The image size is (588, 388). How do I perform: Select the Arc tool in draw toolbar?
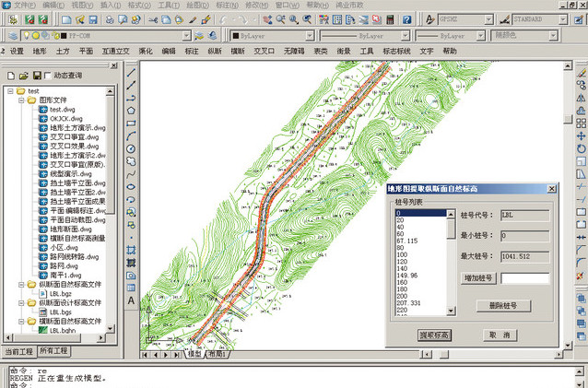[131, 135]
